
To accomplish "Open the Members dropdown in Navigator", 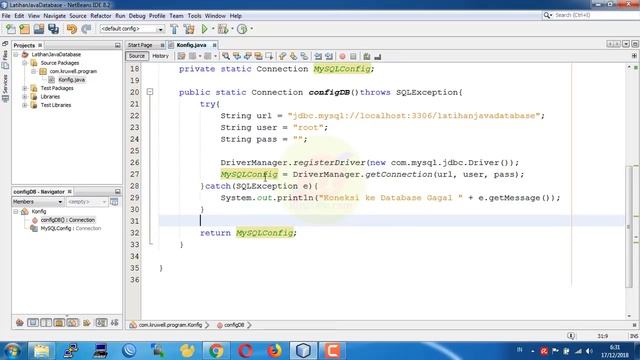I will [x=38, y=202].
